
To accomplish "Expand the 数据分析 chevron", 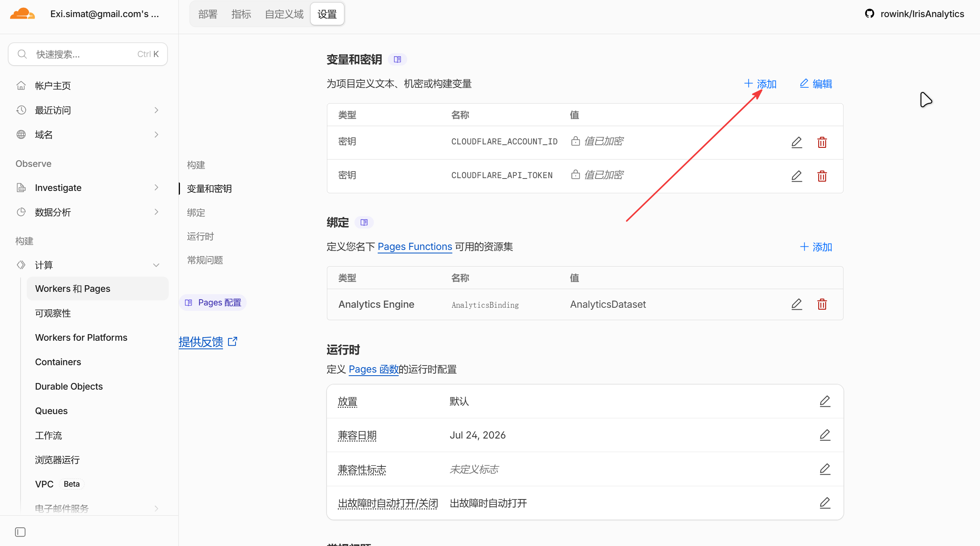I will pyautogui.click(x=156, y=212).
